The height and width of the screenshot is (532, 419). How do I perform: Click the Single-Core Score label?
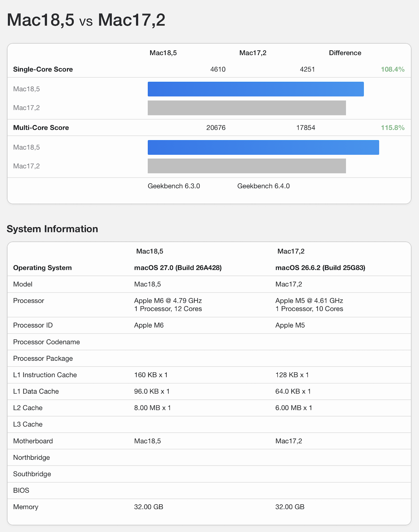point(43,69)
